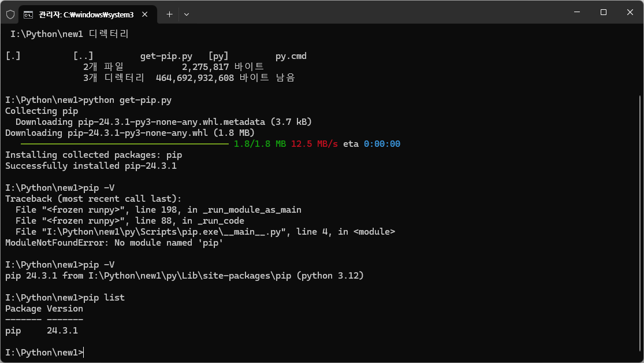Click the second 'pip -V' command, below the ModuleNotFoundError
Screen dimensions: 644x363
(x=99, y=265)
